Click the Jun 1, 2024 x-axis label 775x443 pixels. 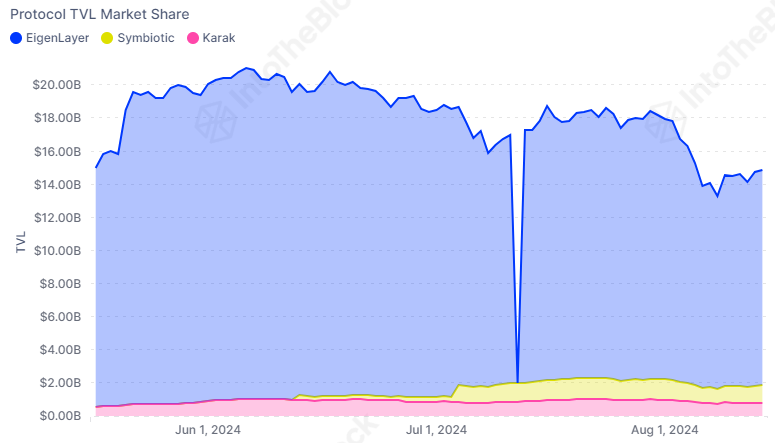[207, 431]
